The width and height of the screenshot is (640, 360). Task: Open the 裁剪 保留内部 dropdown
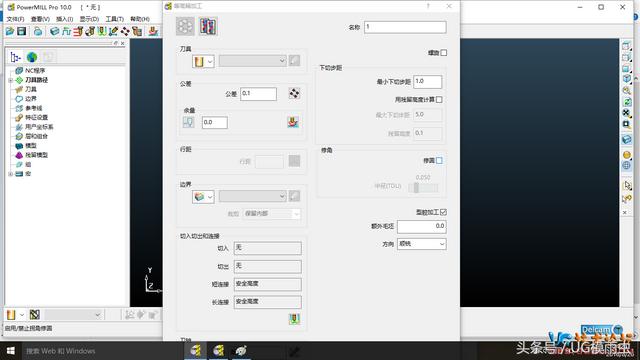(272, 214)
